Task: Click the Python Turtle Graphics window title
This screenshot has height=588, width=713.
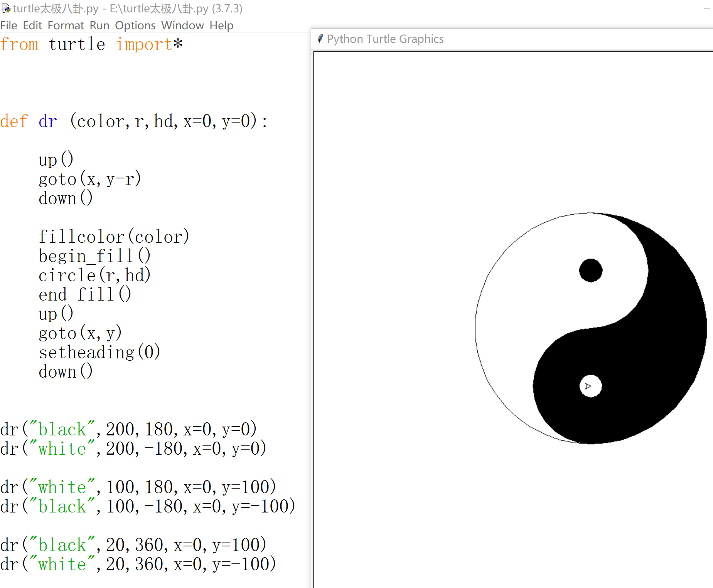Action: (x=385, y=39)
